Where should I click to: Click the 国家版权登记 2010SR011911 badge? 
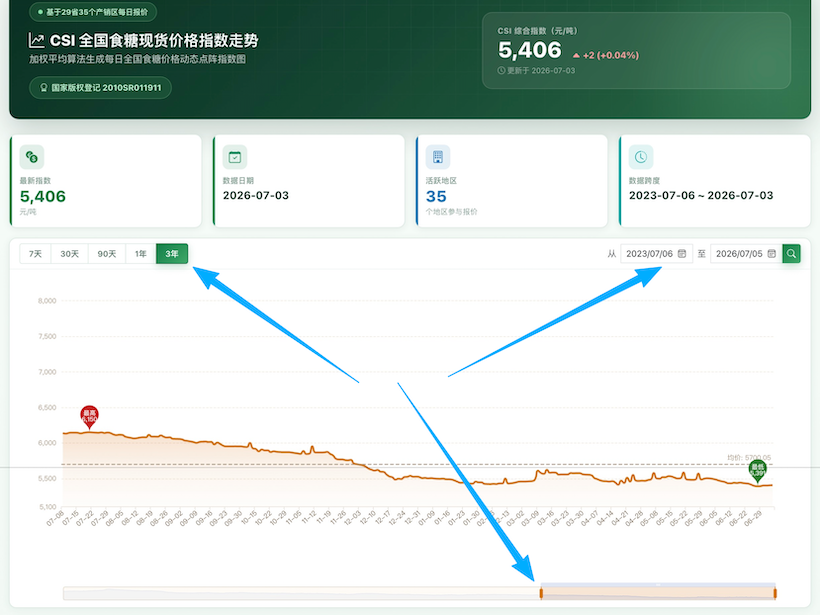click(x=100, y=87)
